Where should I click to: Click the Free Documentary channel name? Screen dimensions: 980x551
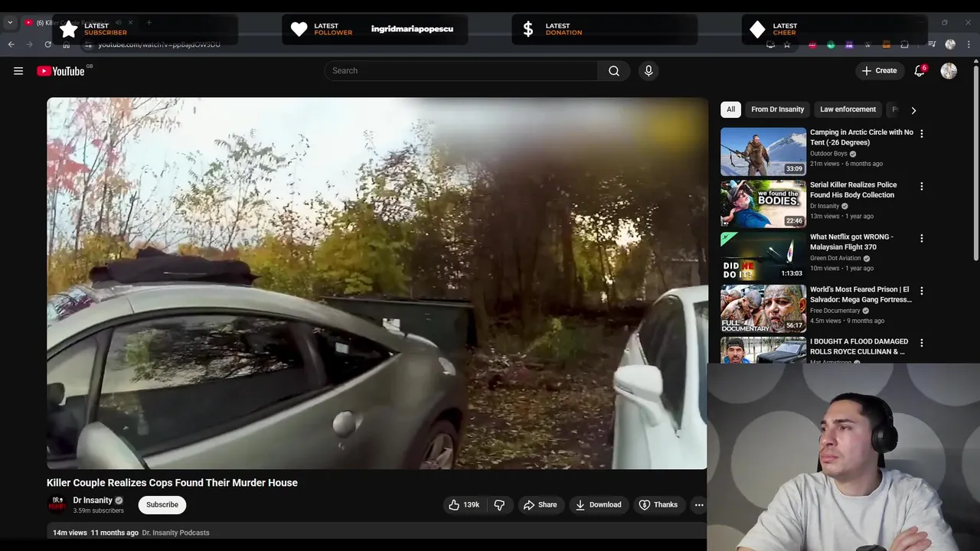(x=835, y=311)
